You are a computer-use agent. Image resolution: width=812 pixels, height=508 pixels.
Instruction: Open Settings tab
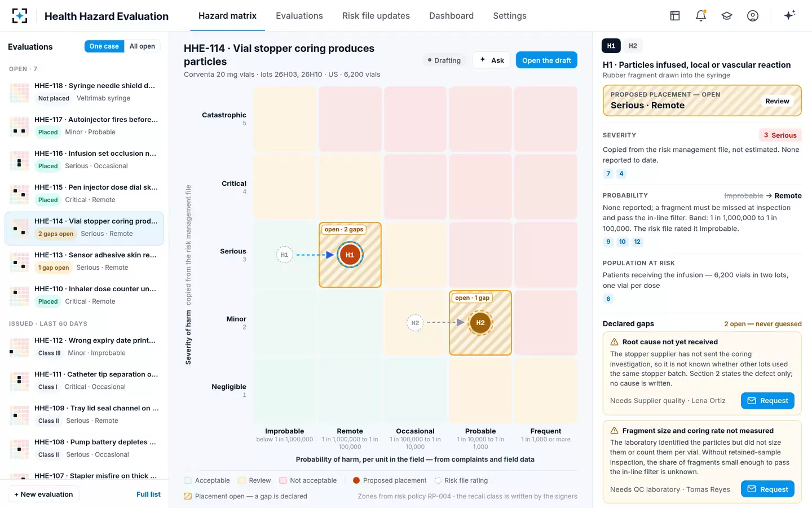(510, 16)
